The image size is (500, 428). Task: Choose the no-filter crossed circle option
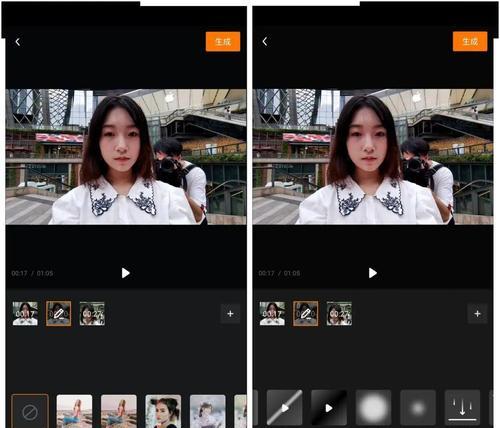point(30,411)
